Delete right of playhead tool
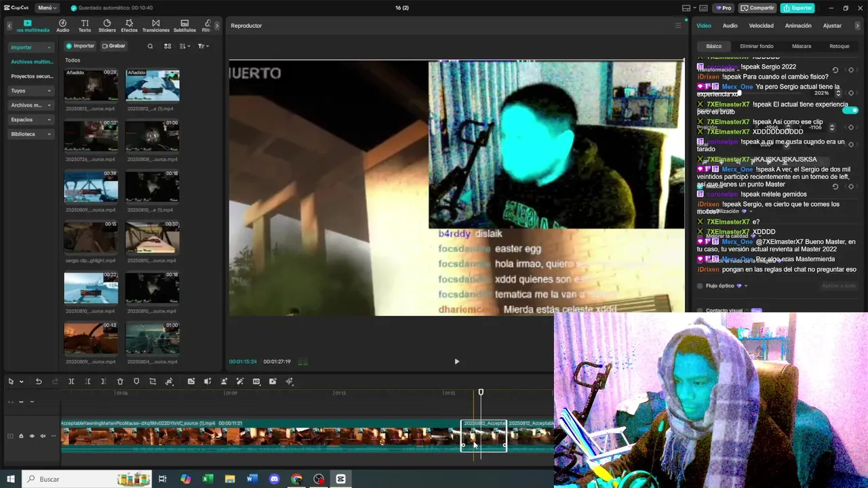The image size is (868, 488). [x=104, y=382]
